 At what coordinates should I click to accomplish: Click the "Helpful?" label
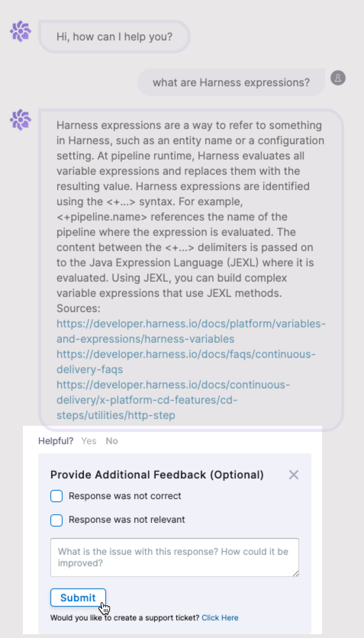56,441
